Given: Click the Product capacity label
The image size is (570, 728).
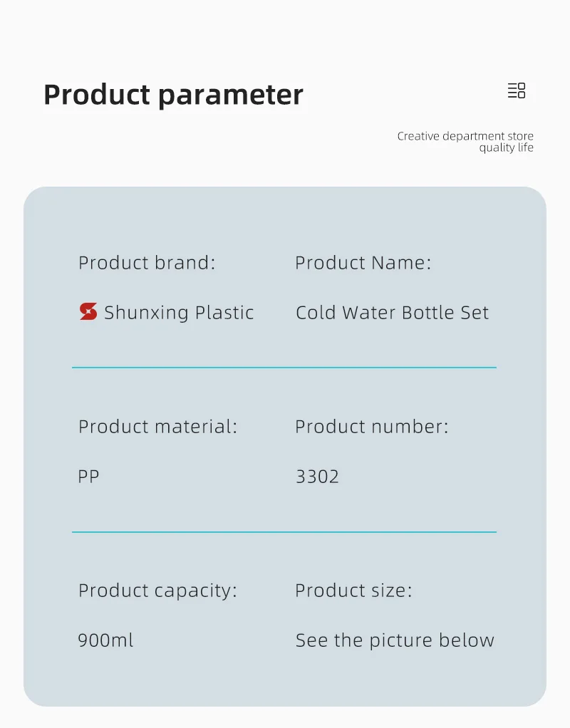Looking at the screenshot, I should coord(157,591).
